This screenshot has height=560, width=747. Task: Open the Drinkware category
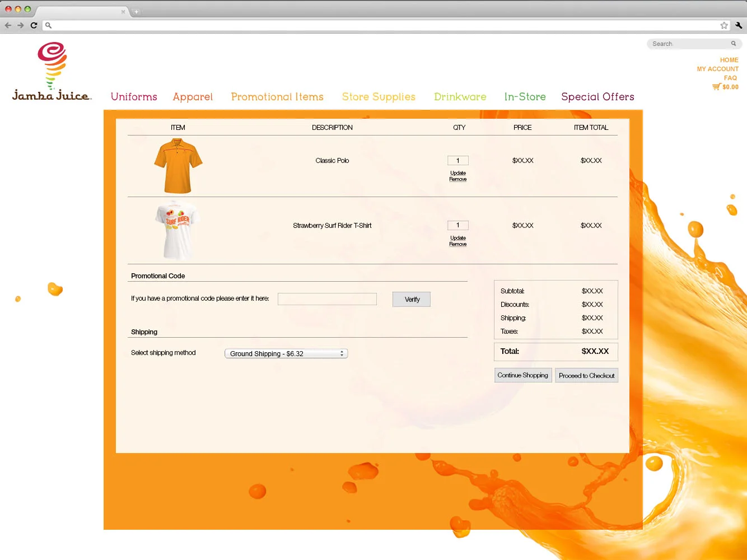pyautogui.click(x=460, y=97)
